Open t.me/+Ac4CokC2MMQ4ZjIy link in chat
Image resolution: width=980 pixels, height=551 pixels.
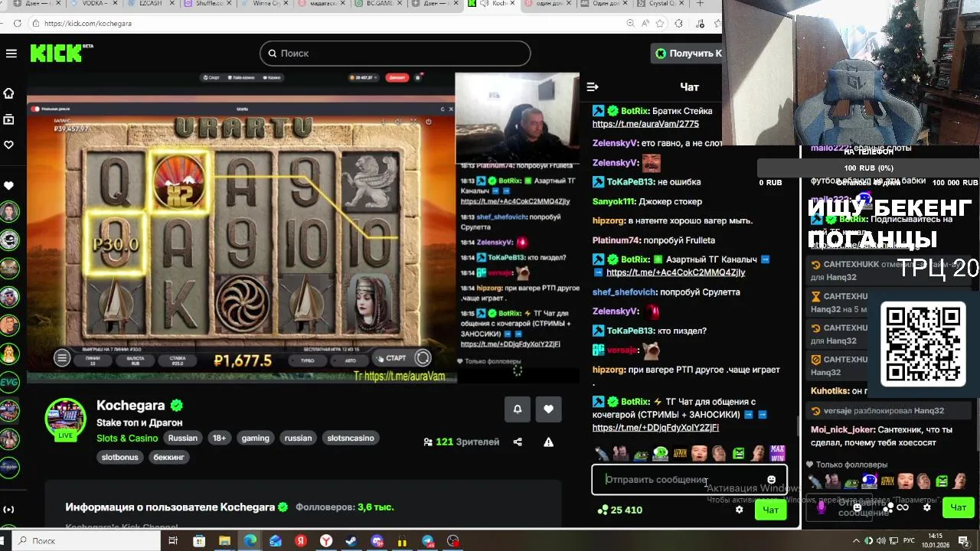point(675,272)
